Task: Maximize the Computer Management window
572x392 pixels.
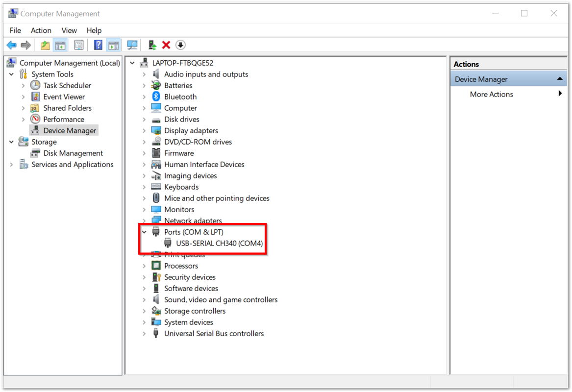Action: tap(524, 13)
